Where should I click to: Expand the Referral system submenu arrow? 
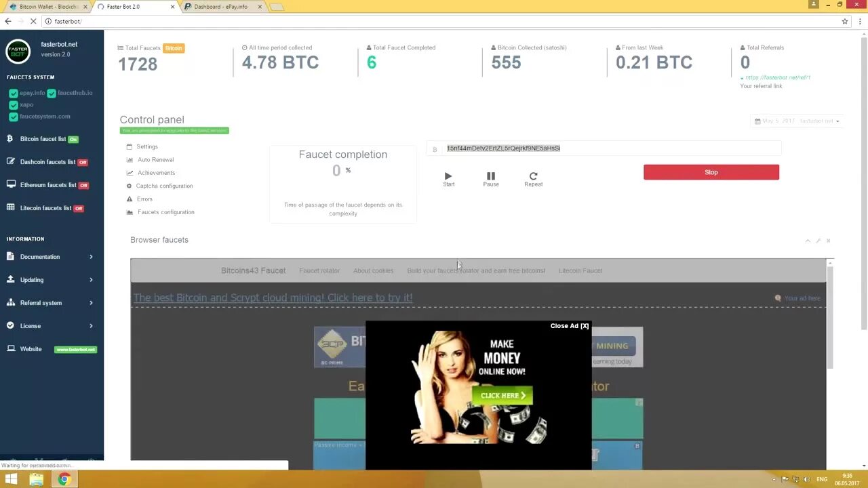[91, 303]
